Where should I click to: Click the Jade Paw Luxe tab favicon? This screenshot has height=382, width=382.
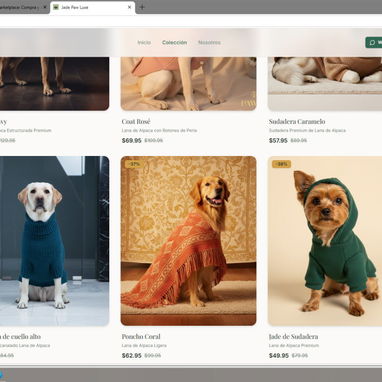56,7
